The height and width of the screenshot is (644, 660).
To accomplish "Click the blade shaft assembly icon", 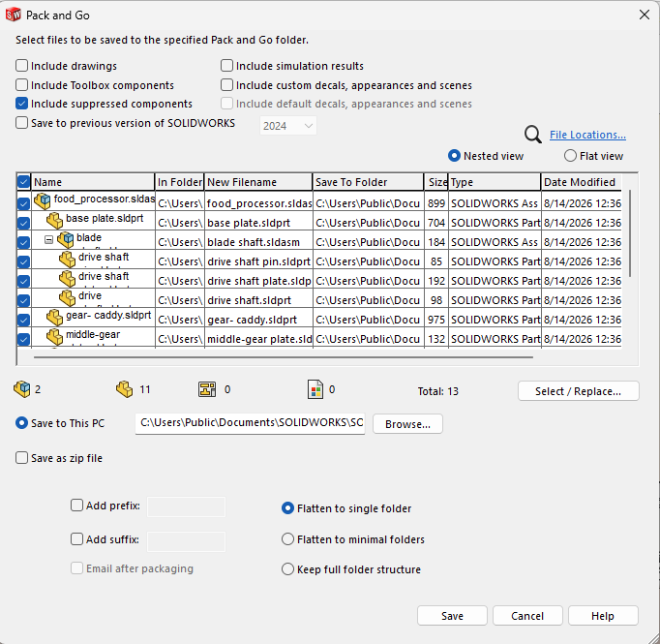I will tap(65, 239).
